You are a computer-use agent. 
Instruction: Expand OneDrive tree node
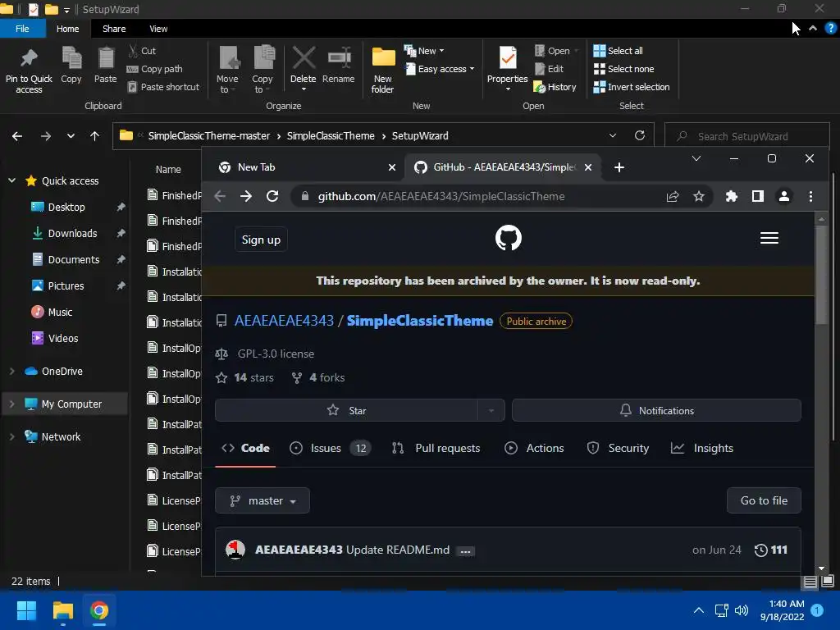pos(11,371)
